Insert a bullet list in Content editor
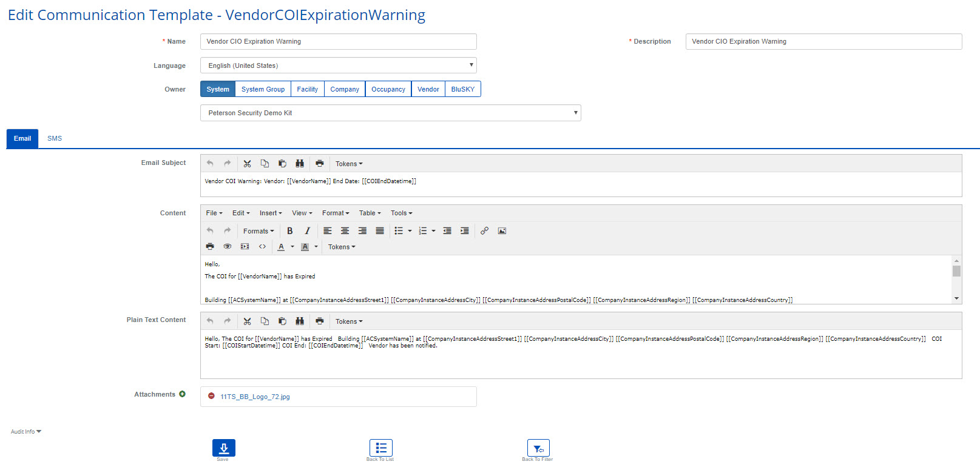This screenshot has width=980, height=470. pyautogui.click(x=399, y=231)
